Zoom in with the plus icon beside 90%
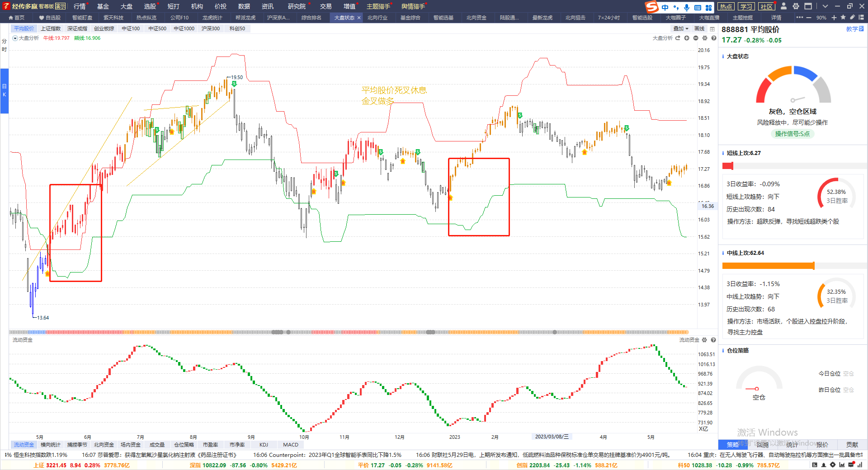 tap(834, 18)
